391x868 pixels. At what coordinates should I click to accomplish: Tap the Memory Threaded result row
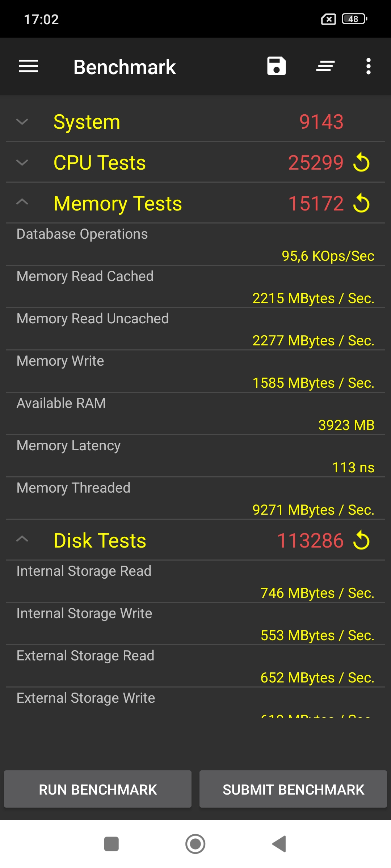[195, 498]
